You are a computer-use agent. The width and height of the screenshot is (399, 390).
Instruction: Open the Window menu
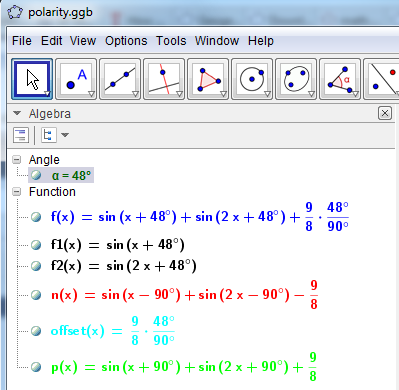point(217,41)
